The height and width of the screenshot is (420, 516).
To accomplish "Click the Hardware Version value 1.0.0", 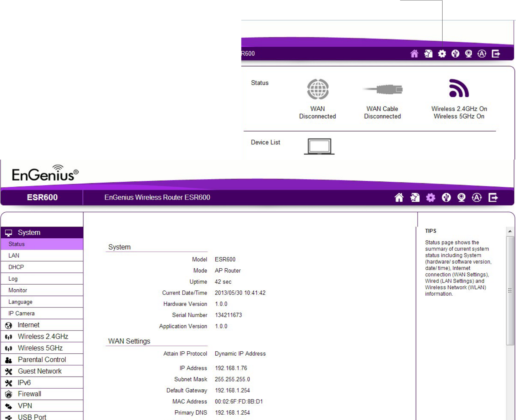I will click(221, 304).
